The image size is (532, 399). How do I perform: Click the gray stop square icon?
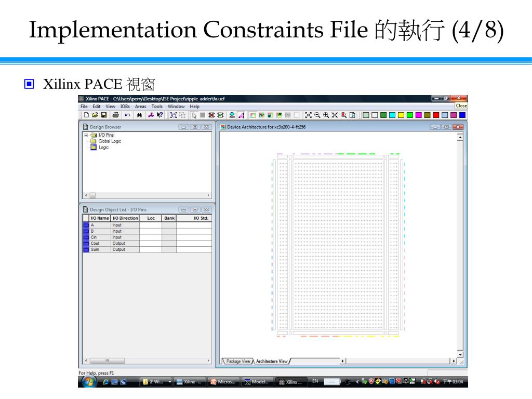click(203, 115)
